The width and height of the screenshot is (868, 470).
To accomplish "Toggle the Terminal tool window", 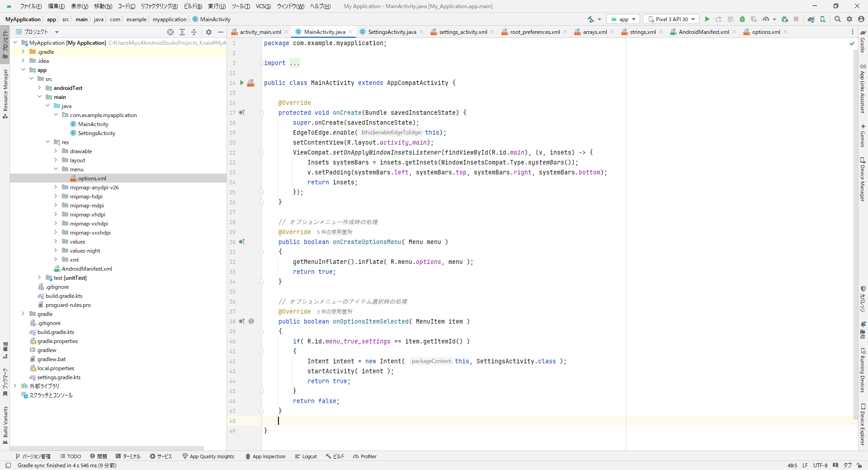I will pos(128,456).
